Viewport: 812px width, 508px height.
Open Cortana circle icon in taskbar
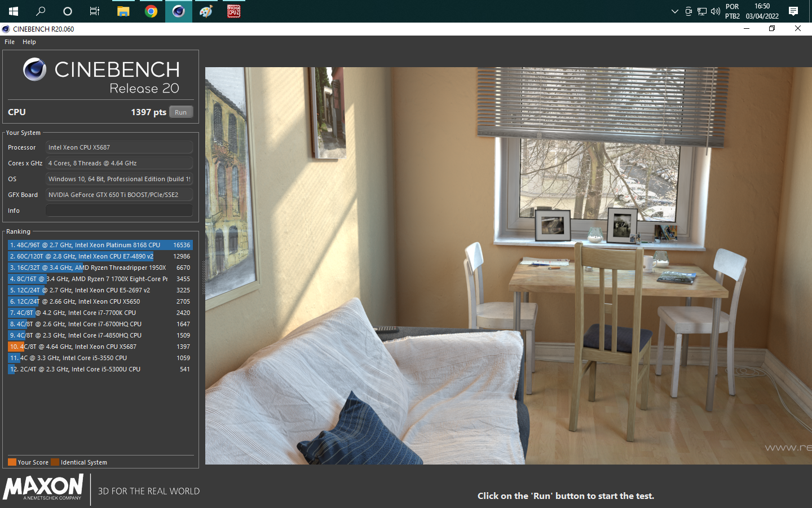[x=68, y=11]
